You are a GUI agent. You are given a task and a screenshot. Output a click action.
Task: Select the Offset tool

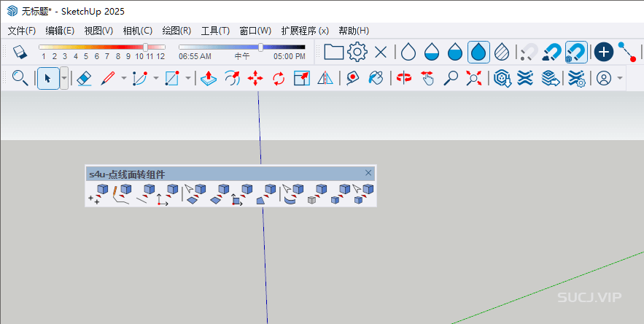click(x=232, y=77)
